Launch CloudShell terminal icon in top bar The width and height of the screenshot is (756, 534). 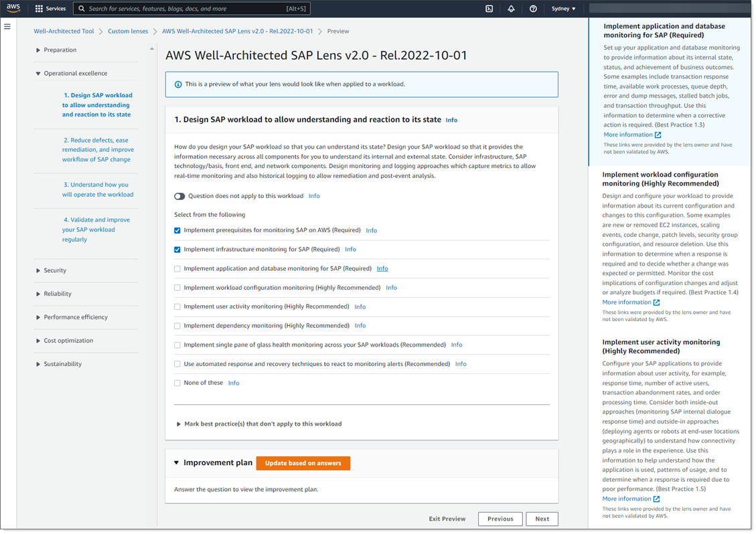[x=489, y=9]
